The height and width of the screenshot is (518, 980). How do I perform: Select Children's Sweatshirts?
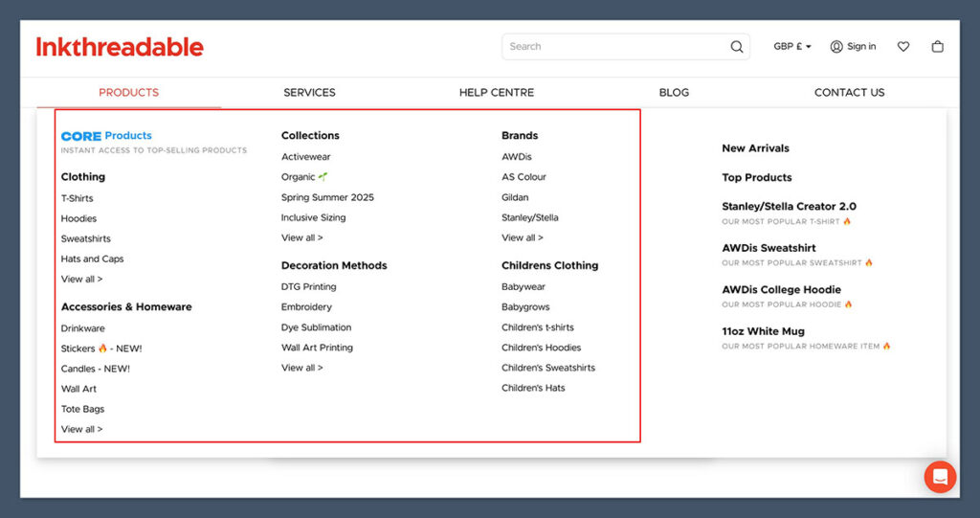click(x=548, y=368)
